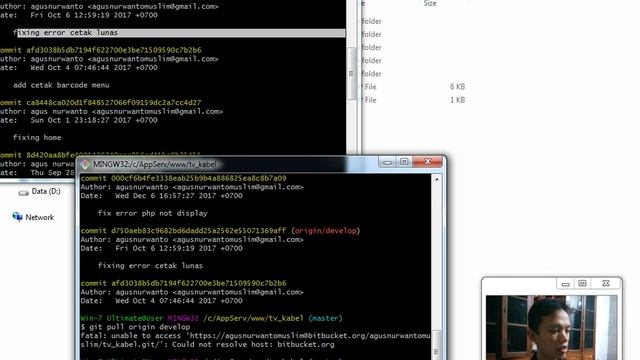Click the up arrow of MINGW32 scrollbar

[437, 179]
